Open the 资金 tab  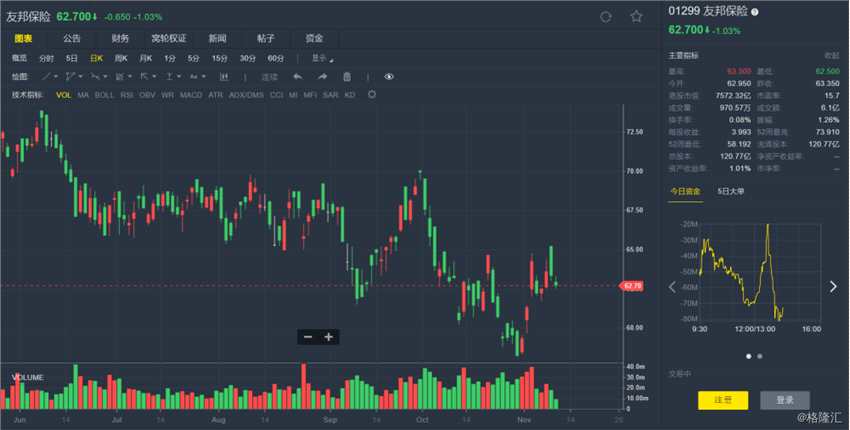[x=314, y=38]
